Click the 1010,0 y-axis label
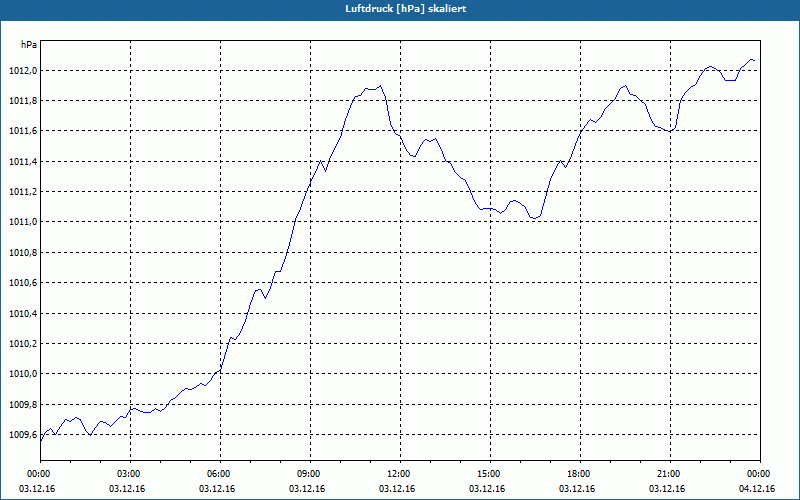The width and height of the screenshot is (800, 500). click(x=23, y=374)
